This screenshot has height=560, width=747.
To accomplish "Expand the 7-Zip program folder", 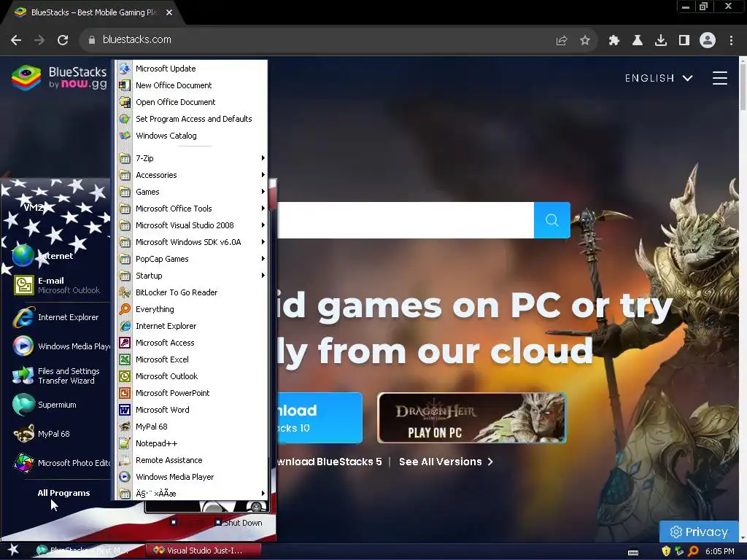I will pyautogui.click(x=192, y=158).
